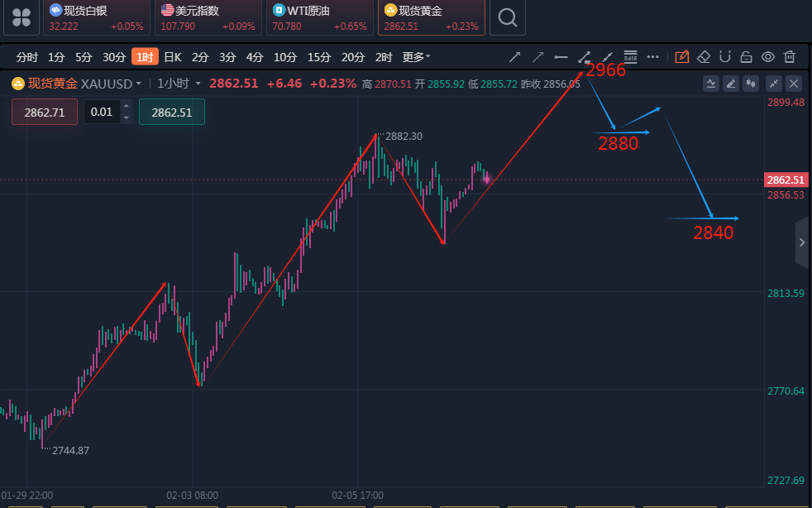812x508 pixels.
Task: Toggle magnet snap mode
Action: tap(725, 57)
